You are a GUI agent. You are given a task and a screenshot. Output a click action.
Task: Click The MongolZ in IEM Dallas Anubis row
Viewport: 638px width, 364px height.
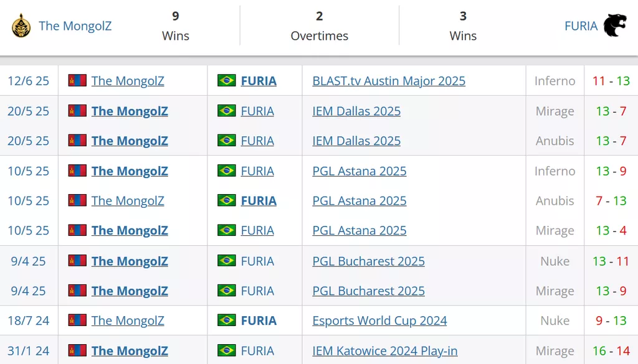pos(130,141)
